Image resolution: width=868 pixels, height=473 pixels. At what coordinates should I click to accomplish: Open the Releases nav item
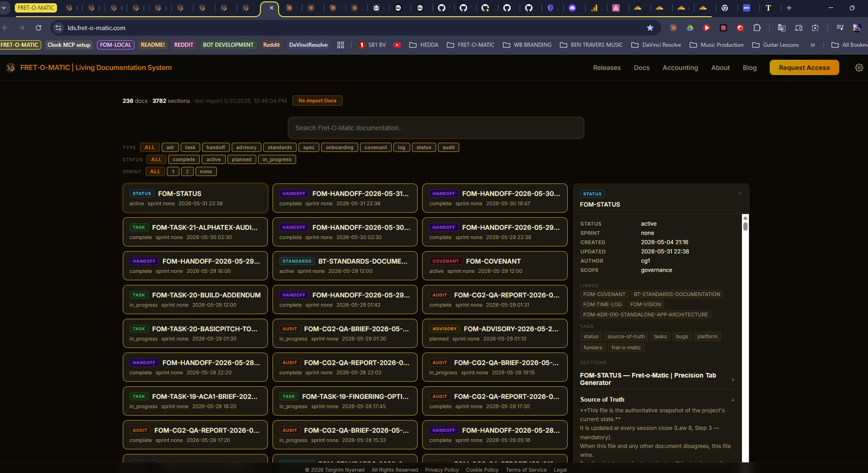click(607, 68)
